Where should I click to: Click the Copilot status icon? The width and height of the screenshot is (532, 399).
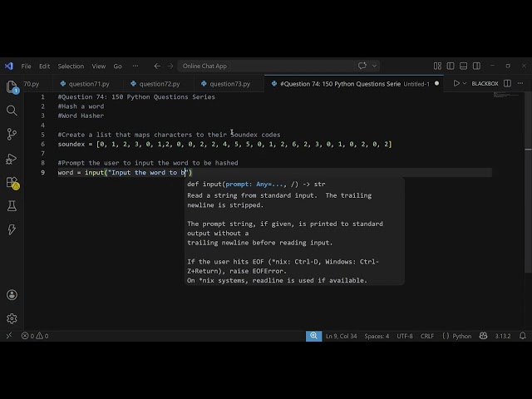pyautogui.click(x=483, y=336)
